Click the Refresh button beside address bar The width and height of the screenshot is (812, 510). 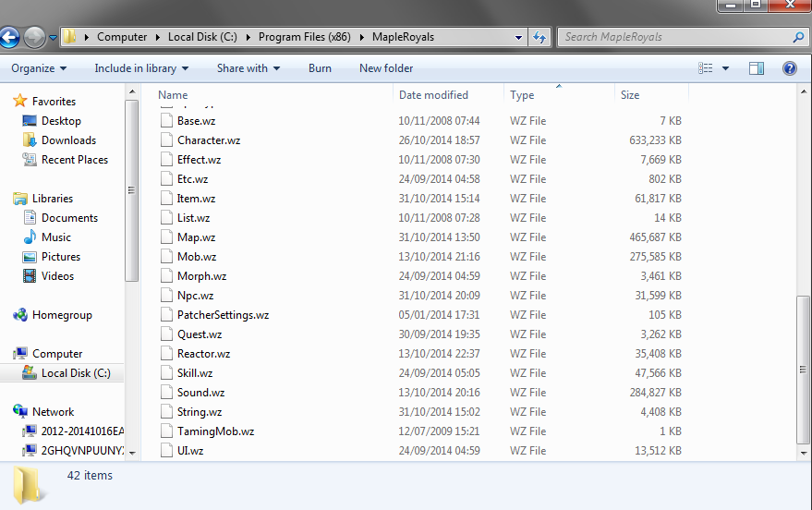point(539,37)
